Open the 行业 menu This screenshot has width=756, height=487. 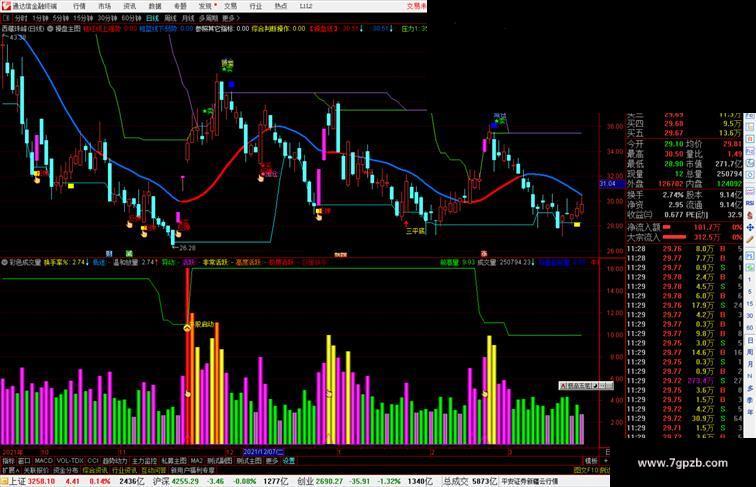tap(256, 6)
